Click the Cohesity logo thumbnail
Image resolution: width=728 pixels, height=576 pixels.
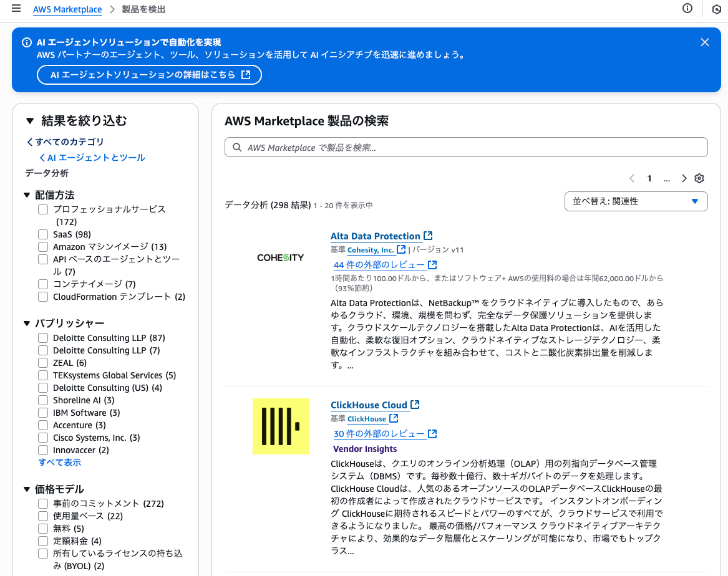tap(281, 258)
